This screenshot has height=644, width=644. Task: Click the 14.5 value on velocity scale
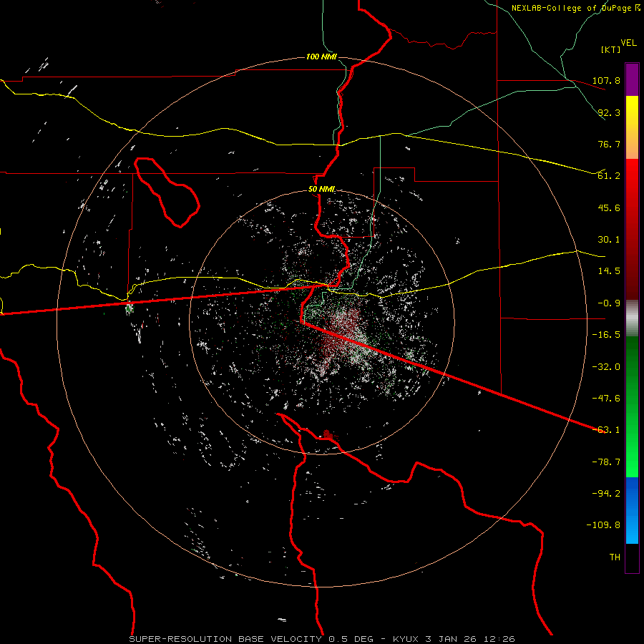609,271
